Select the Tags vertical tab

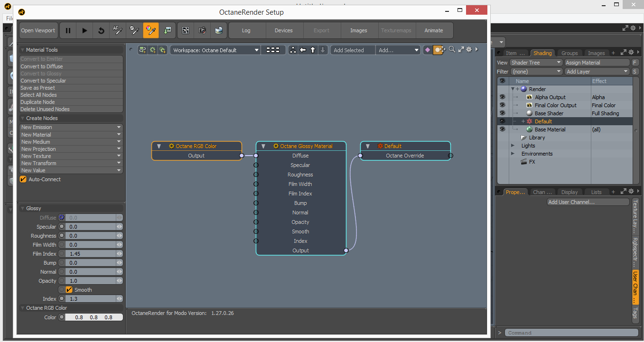tap(635, 313)
